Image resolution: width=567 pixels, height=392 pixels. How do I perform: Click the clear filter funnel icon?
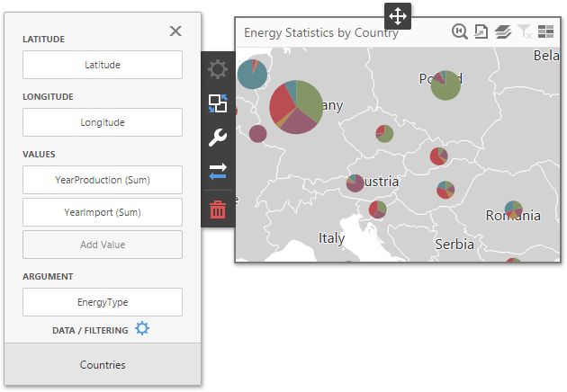[x=524, y=31]
